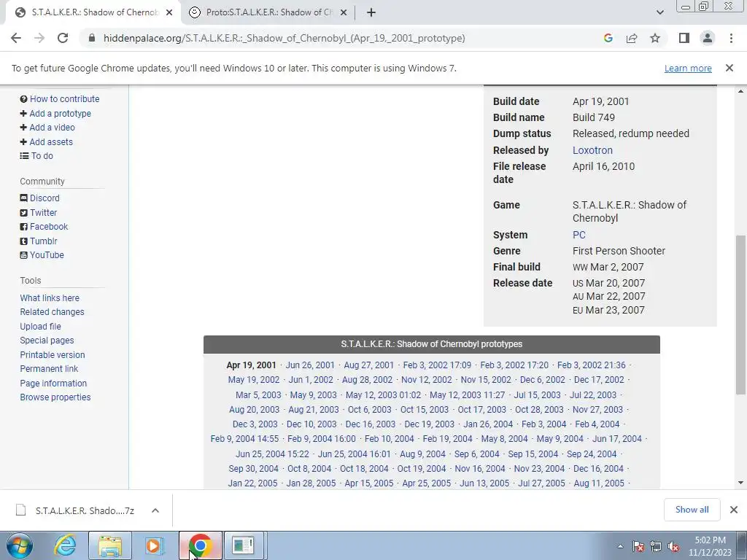Image resolution: width=747 pixels, height=560 pixels.
Task: Click Add a prototype in sidebar
Action: (60, 113)
